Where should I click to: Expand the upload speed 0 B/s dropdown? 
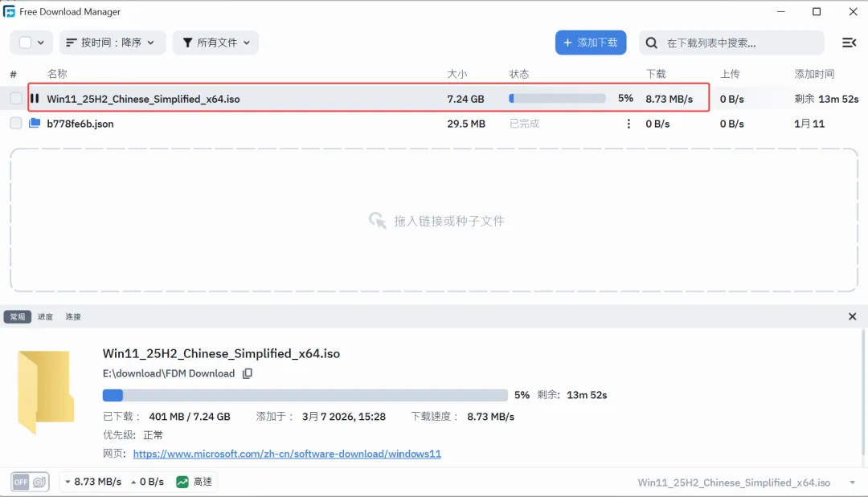[x=133, y=482]
